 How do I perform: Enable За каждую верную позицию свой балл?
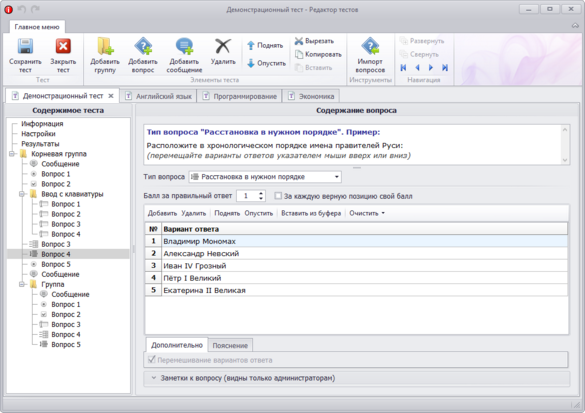coord(278,196)
